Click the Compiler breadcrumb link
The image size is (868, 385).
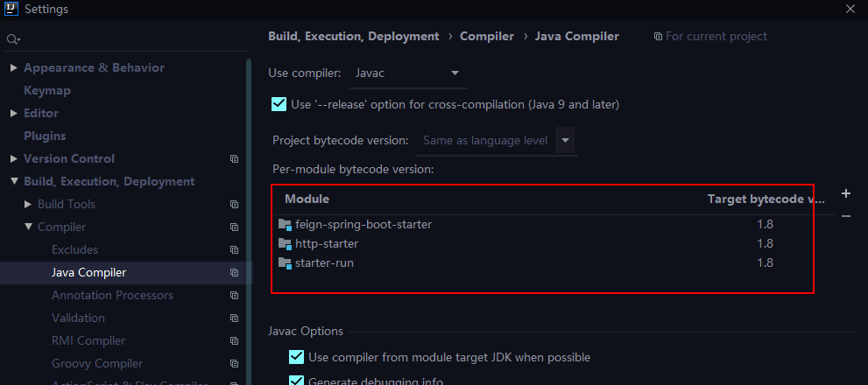[487, 37]
